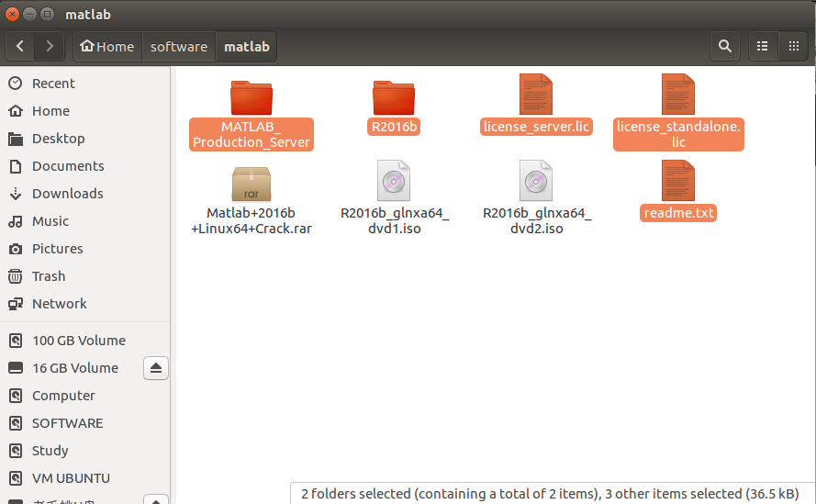The width and height of the screenshot is (816, 504).
Task: Open the Study volume
Action: [85, 451]
